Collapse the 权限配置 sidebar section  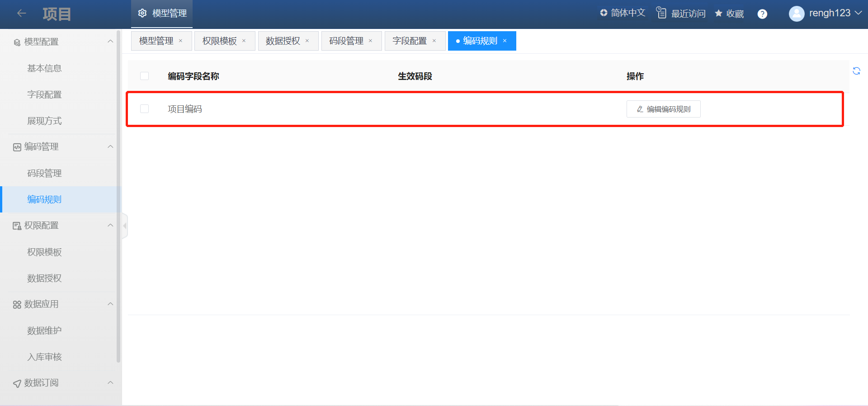[110, 226]
